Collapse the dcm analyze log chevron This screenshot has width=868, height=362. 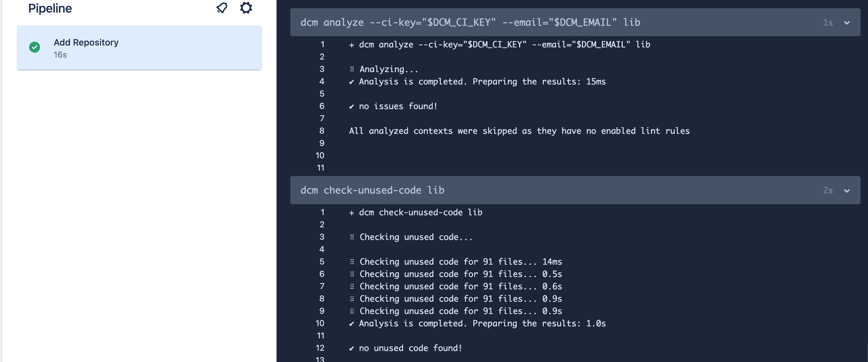point(846,22)
